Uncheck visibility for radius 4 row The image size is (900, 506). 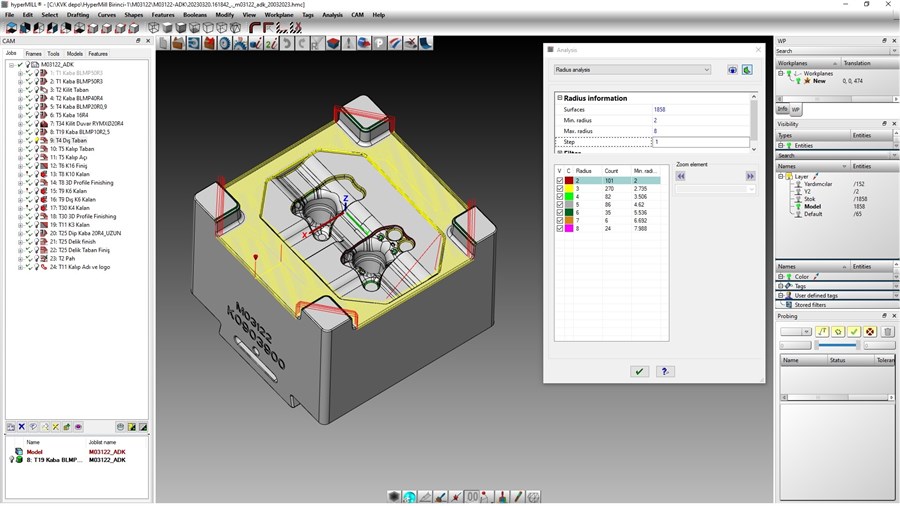click(560, 197)
